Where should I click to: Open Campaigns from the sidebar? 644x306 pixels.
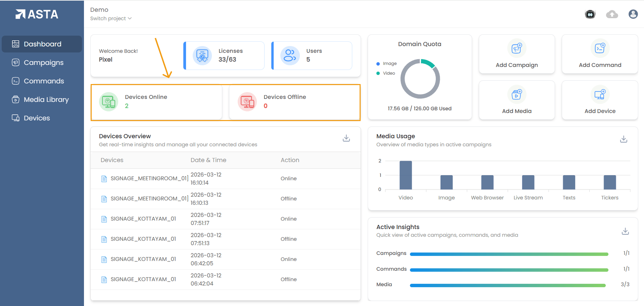tap(43, 63)
